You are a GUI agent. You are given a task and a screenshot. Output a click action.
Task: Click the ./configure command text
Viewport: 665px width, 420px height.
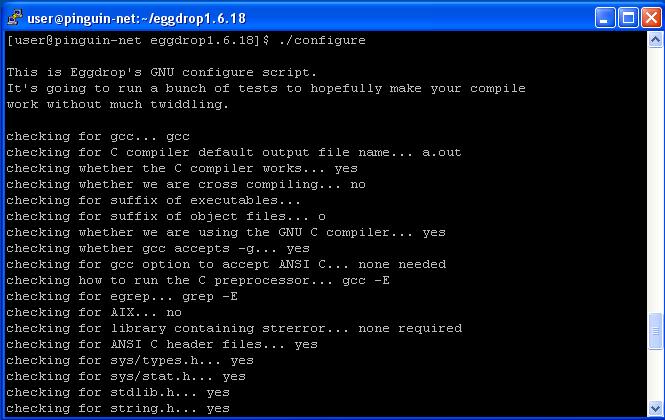pos(322,40)
